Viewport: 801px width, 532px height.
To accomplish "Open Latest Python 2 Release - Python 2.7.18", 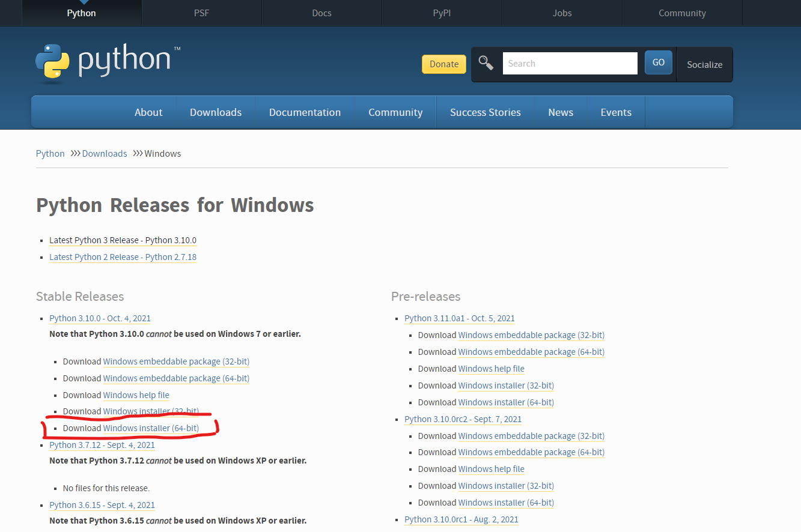I will click(123, 257).
